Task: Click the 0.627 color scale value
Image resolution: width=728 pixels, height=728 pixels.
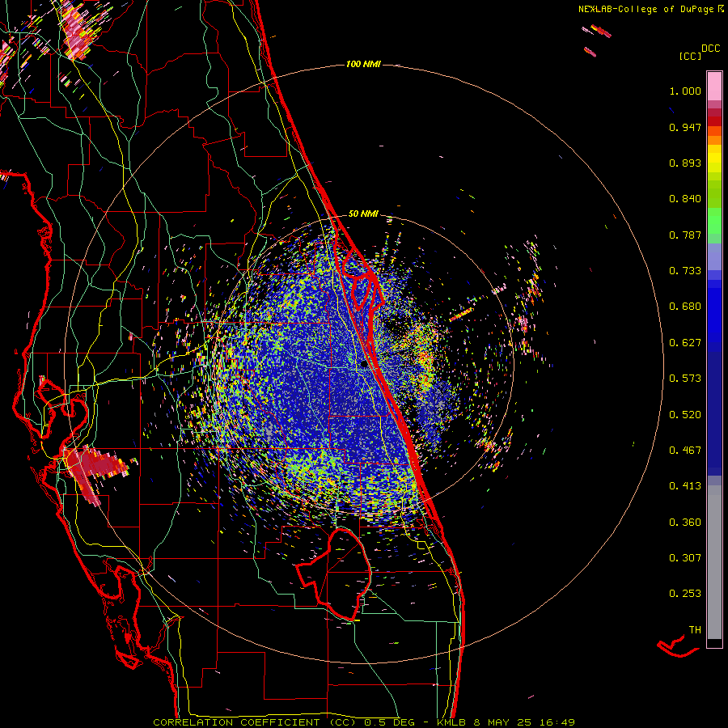Action: click(x=685, y=343)
